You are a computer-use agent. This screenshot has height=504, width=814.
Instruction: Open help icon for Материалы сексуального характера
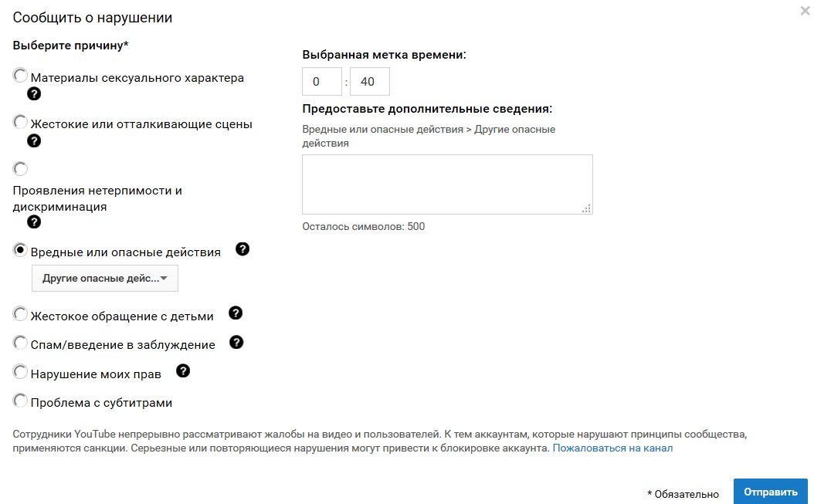[x=34, y=94]
